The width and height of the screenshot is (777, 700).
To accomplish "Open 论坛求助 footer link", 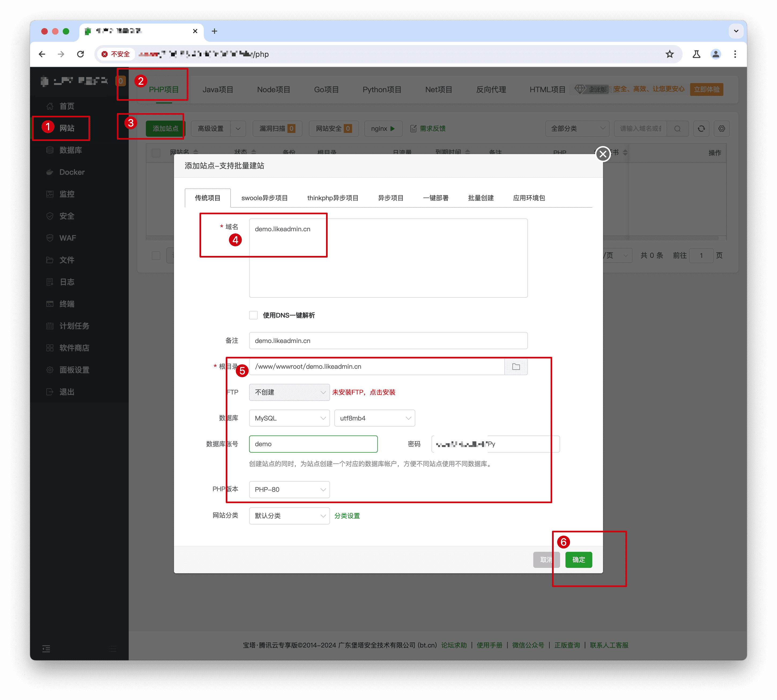I will pyautogui.click(x=454, y=645).
